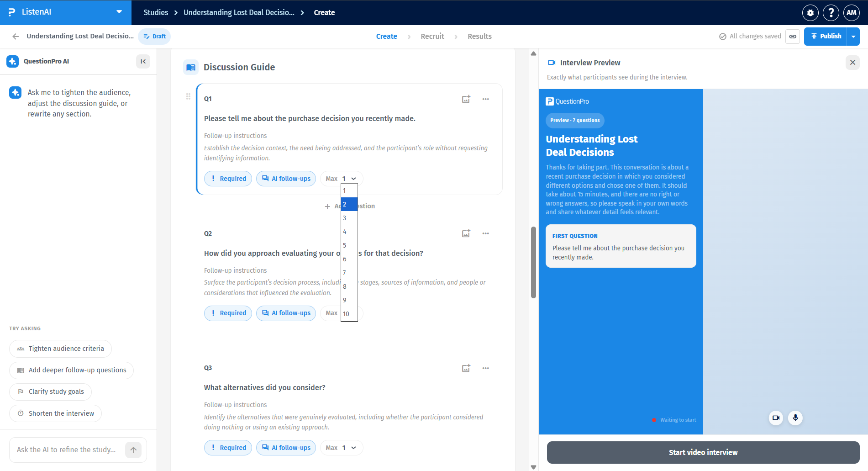Click the back arrow beside study title
Viewport: 868px width, 471px height.
click(x=16, y=37)
